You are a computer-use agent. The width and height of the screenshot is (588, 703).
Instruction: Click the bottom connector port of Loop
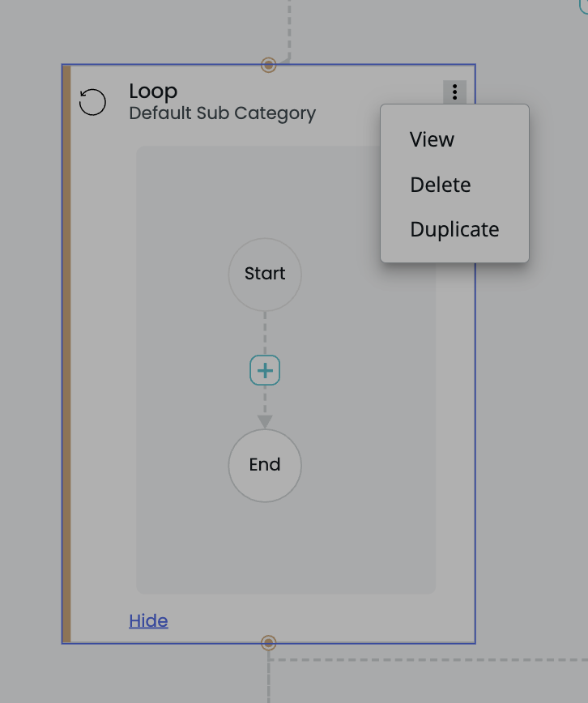(269, 643)
